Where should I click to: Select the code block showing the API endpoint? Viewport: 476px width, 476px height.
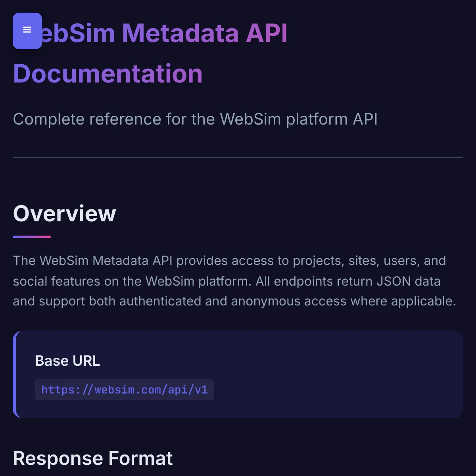coord(124,390)
